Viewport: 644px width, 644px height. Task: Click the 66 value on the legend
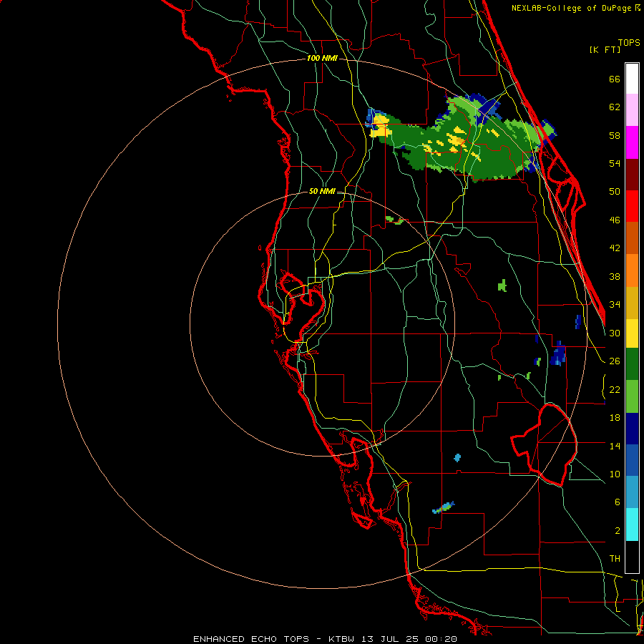[x=615, y=79]
